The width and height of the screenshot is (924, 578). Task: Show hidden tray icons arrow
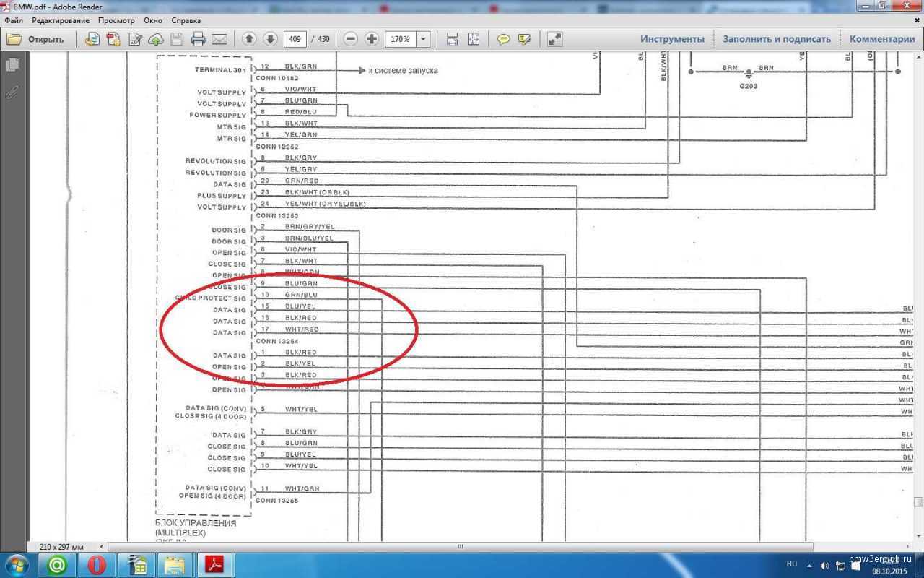(810, 564)
